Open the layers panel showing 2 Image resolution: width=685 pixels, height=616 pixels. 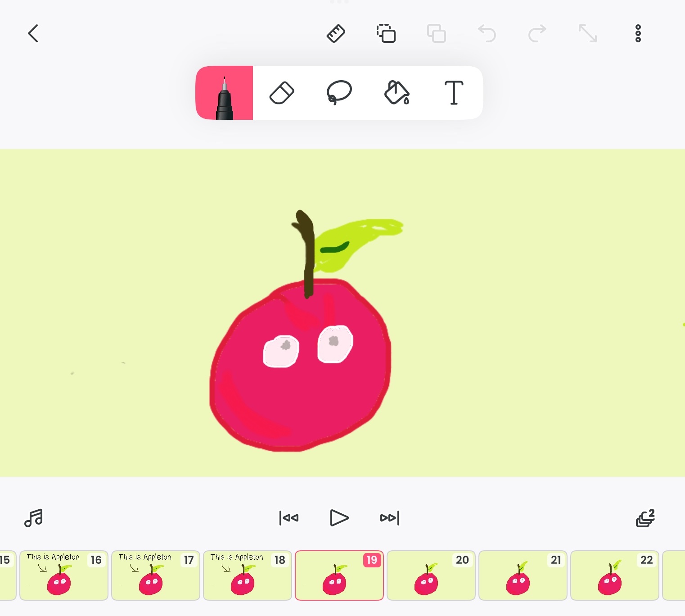point(645,518)
